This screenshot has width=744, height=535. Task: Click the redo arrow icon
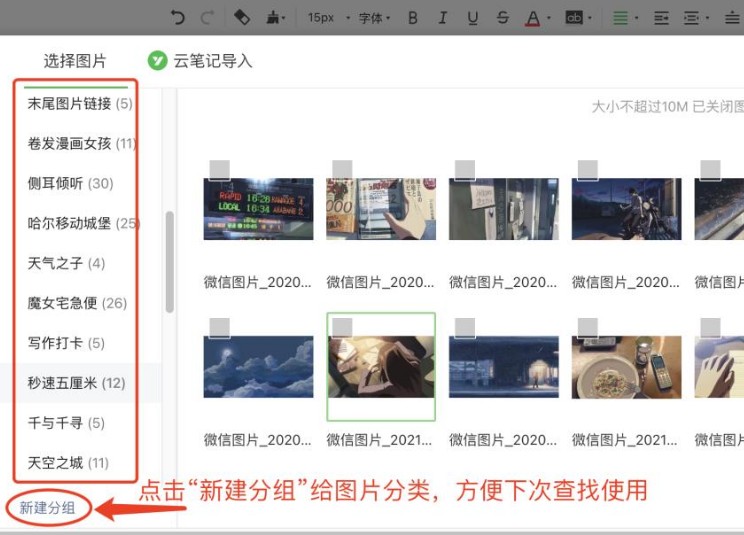tap(207, 18)
